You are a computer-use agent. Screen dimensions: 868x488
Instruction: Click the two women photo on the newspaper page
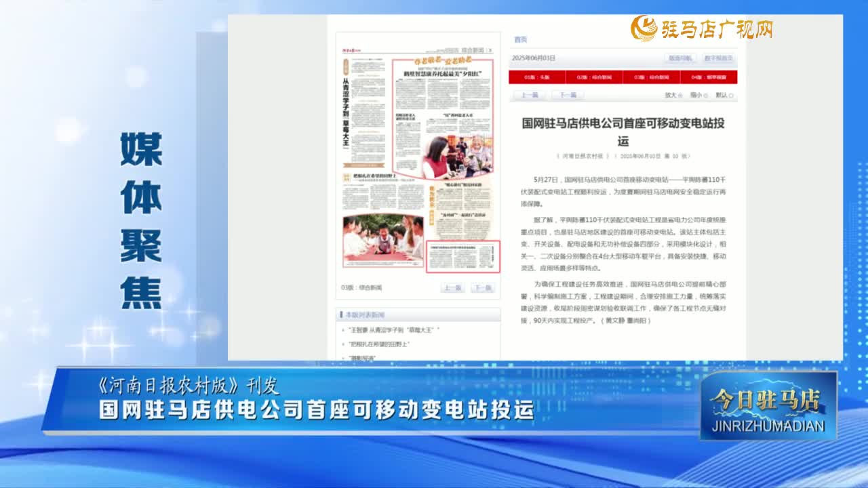pyautogui.click(x=458, y=157)
